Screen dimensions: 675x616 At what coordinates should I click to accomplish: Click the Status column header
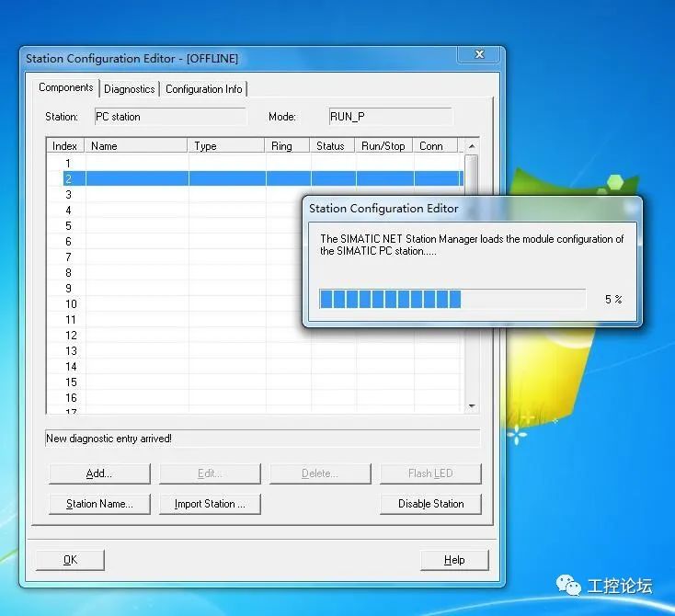pos(332,146)
